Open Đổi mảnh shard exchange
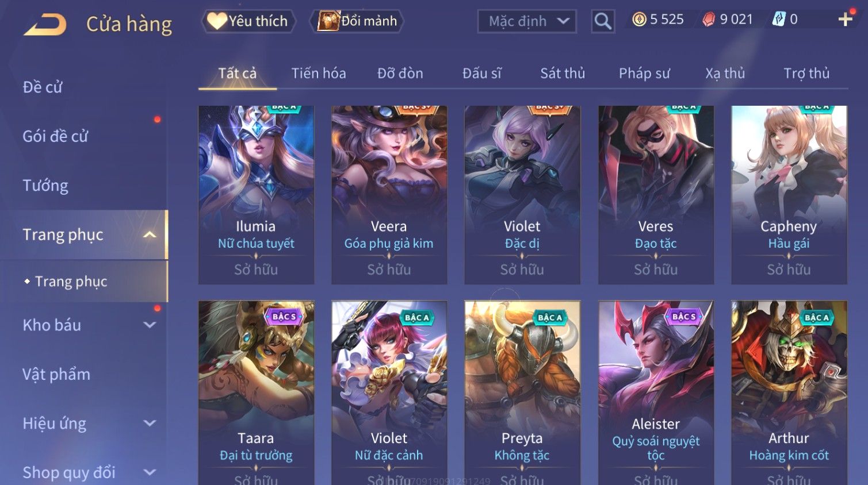Screen dimensions: 868x485 pos(357,21)
